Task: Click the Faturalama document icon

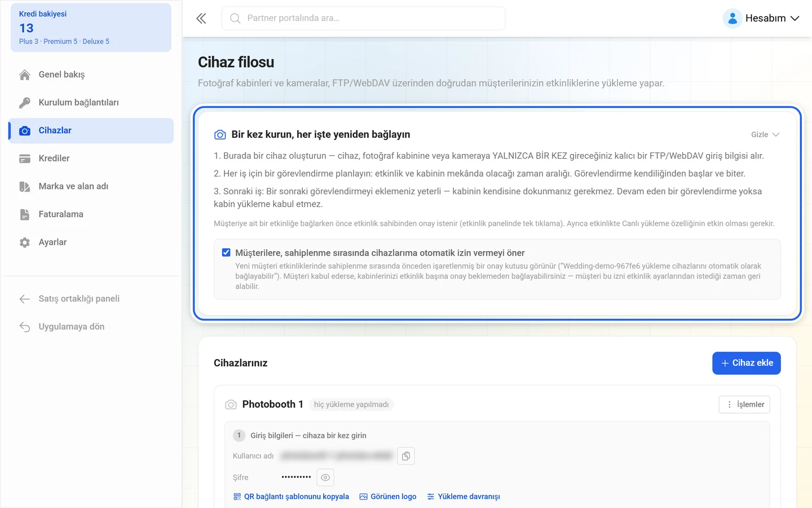Action: (25, 214)
